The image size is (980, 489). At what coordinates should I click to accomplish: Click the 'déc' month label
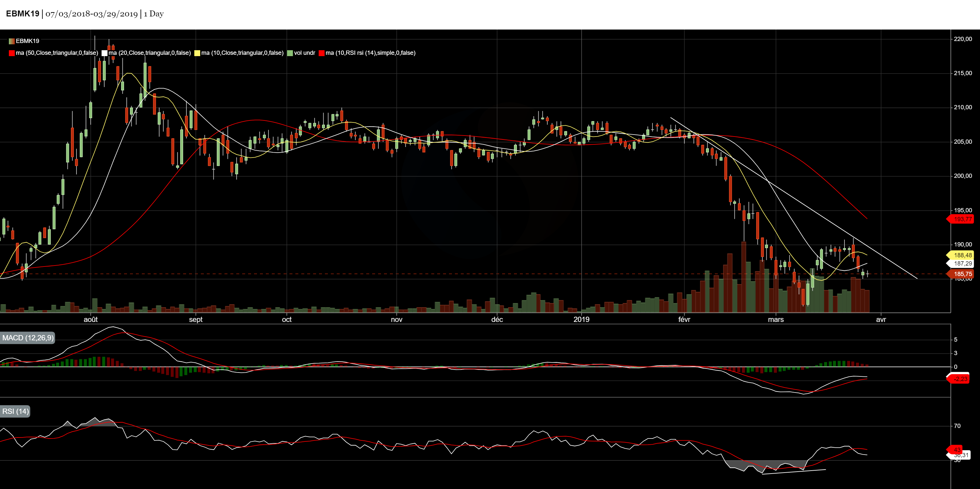pyautogui.click(x=497, y=320)
